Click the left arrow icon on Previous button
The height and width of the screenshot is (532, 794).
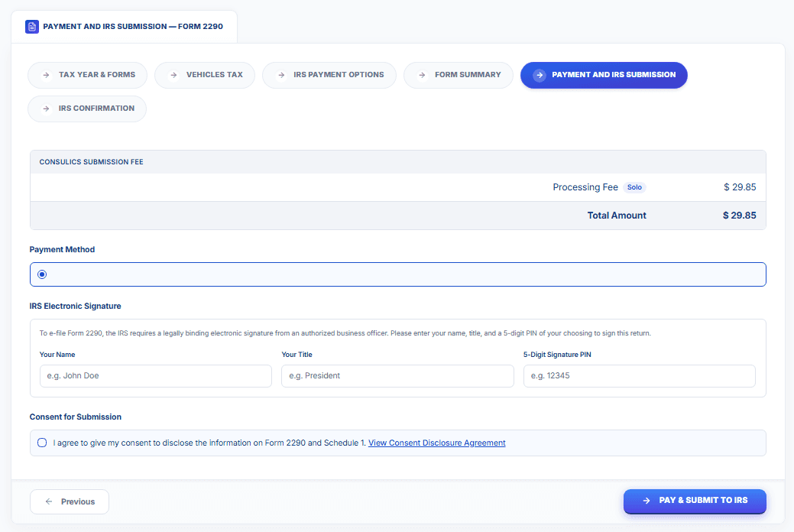click(49, 501)
